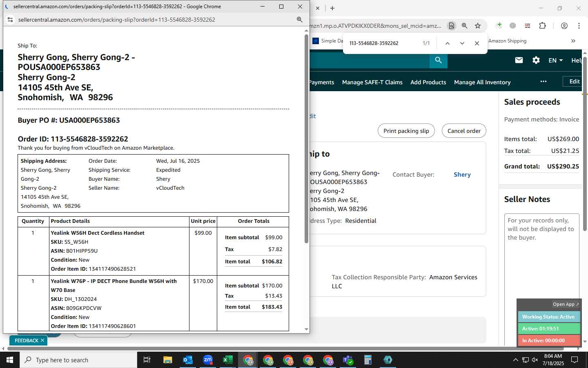Viewport: 588px width, 368px height.
Task: Show hidden system tray icons chevron
Action: [515, 360]
